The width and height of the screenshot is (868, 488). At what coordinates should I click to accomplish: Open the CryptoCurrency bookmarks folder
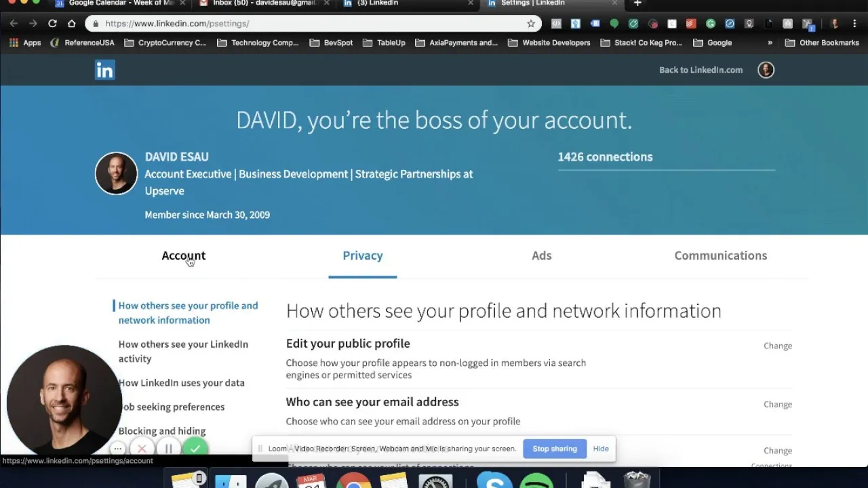click(165, 43)
